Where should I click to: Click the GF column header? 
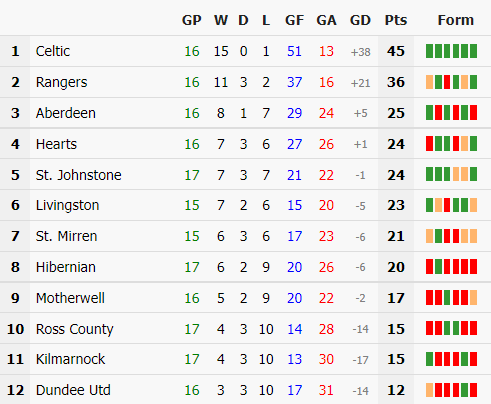click(x=294, y=20)
